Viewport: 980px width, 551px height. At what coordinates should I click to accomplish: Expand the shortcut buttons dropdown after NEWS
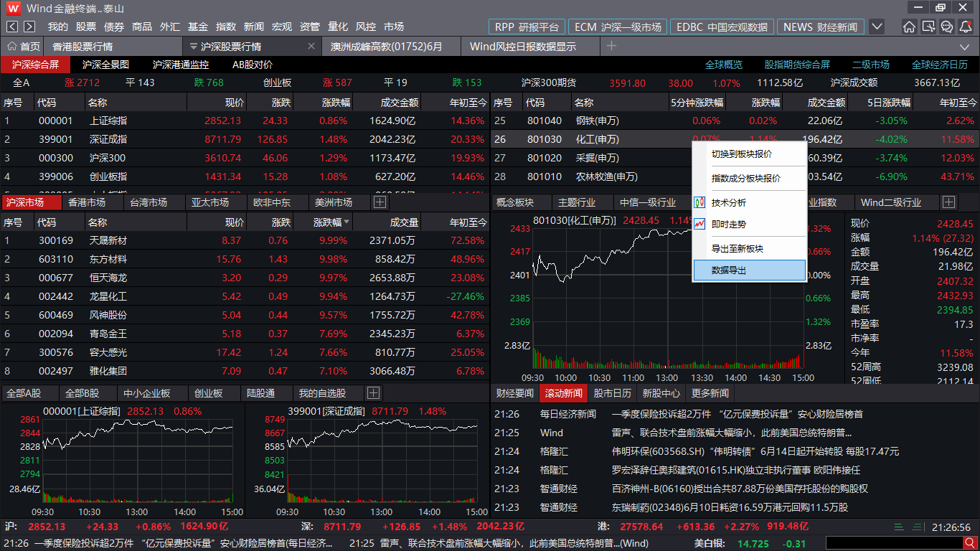coord(877,27)
